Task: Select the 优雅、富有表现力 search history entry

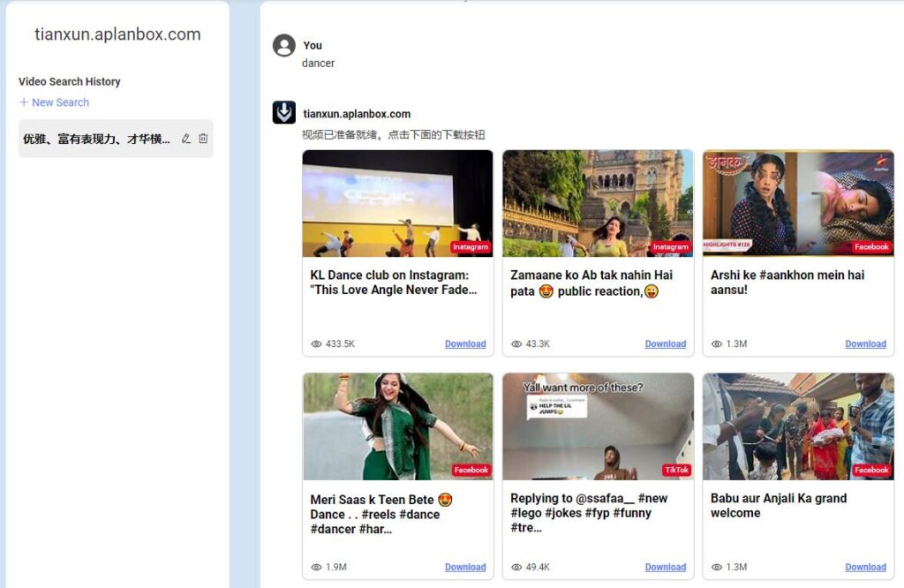Action: [x=116, y=139]
